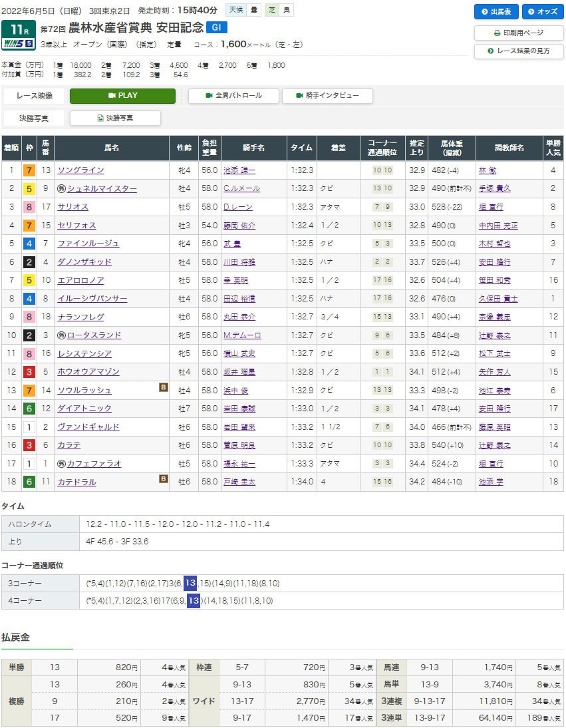Click the WIN5 icon under race number
The height and width of the screenshot is (728, 566).
click(18, 45)
